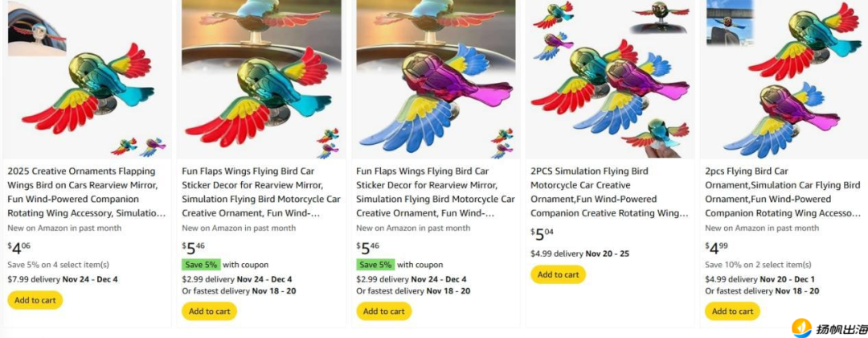The height and width of the screenshot is (338, 868).
Task: Click the "Save 5% on 4 select item(s)" offer
Action: click(x=58, y=265)
